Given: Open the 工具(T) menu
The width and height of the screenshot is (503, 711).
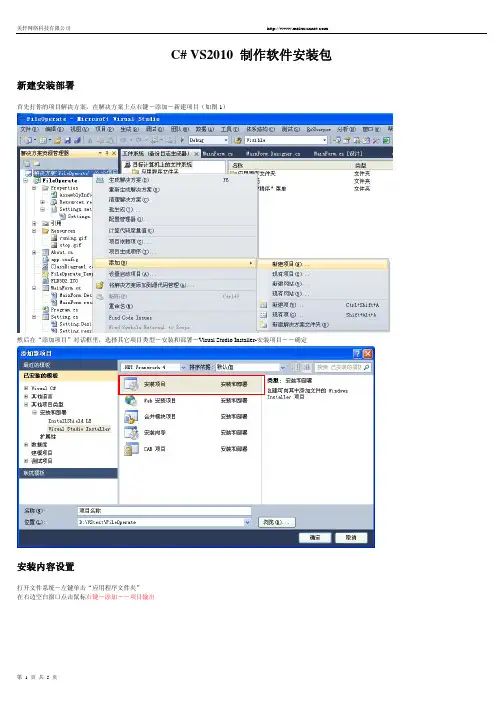Looking at the screenshot, I should point(230,129).
